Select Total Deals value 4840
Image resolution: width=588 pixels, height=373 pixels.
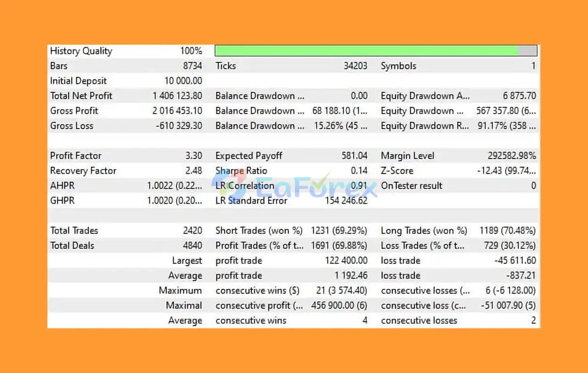[192, 246]
